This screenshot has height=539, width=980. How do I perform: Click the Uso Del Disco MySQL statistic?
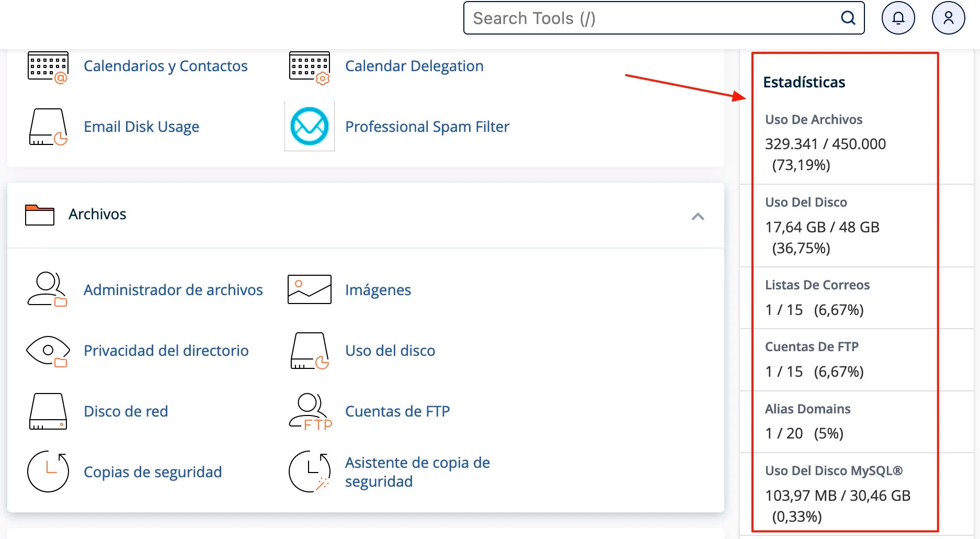833,471
